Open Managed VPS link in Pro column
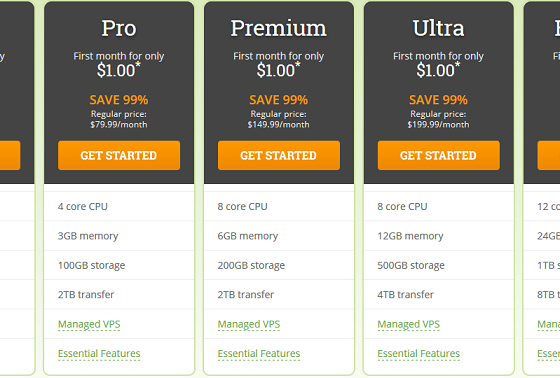This screenshot has width=560, height=378. 89,324
